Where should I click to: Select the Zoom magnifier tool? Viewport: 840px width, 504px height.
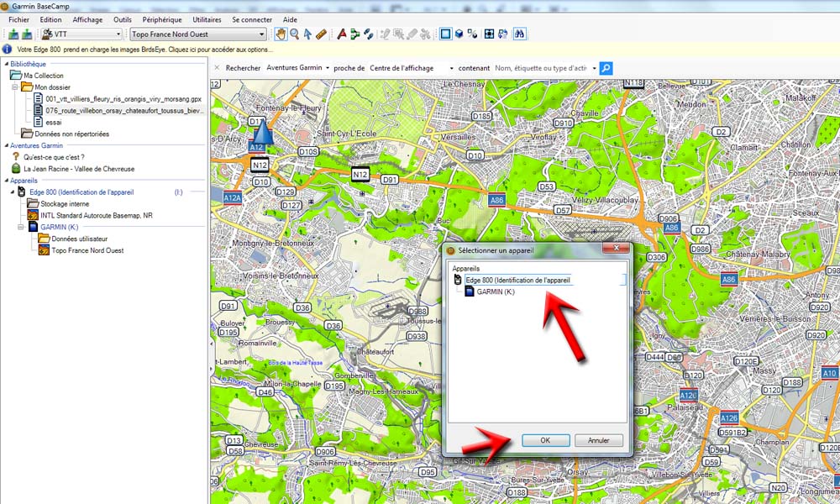pos(294,34)
